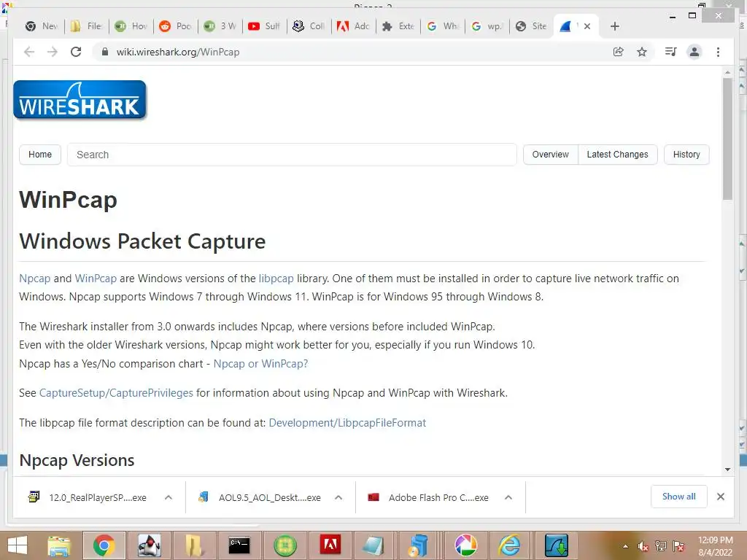Click the wiki Search field

(x=292, y=155)
